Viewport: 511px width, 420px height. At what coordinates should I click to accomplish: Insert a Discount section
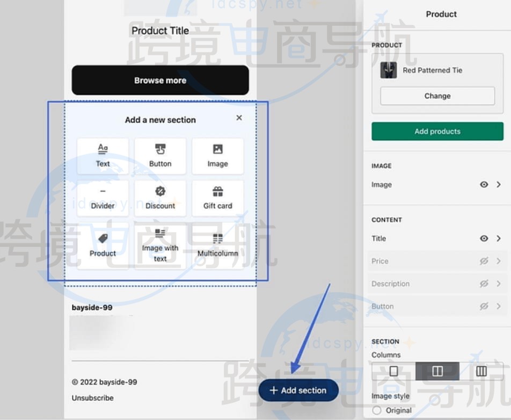coord(160,198)
